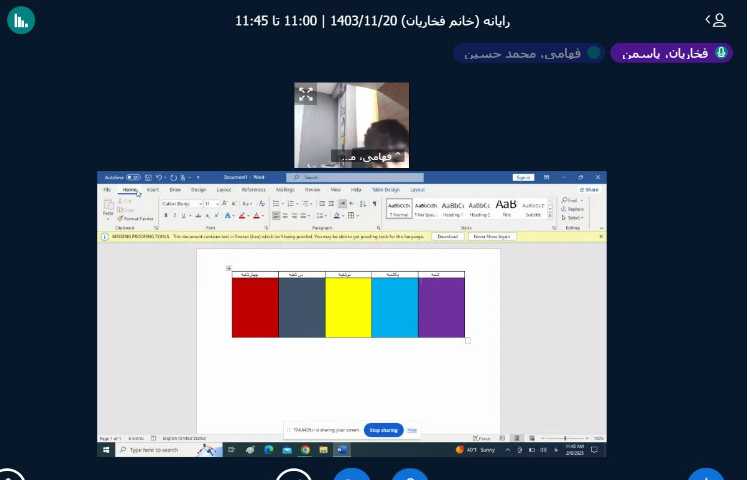
Task: Click the Multilevel list icon
Action: (x=305, y=204)
